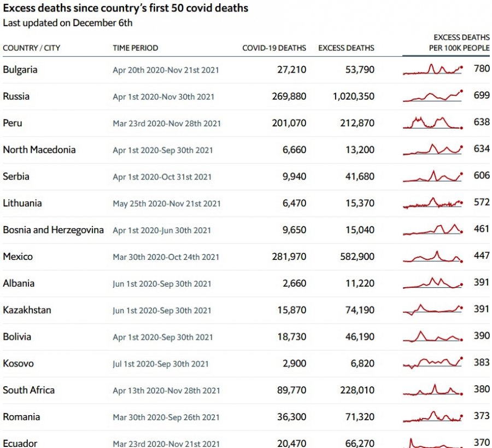Viewport: 492px width, 448px height.
Task: Select Romania's excess deaths value 71,320
Action: [360, 417]
